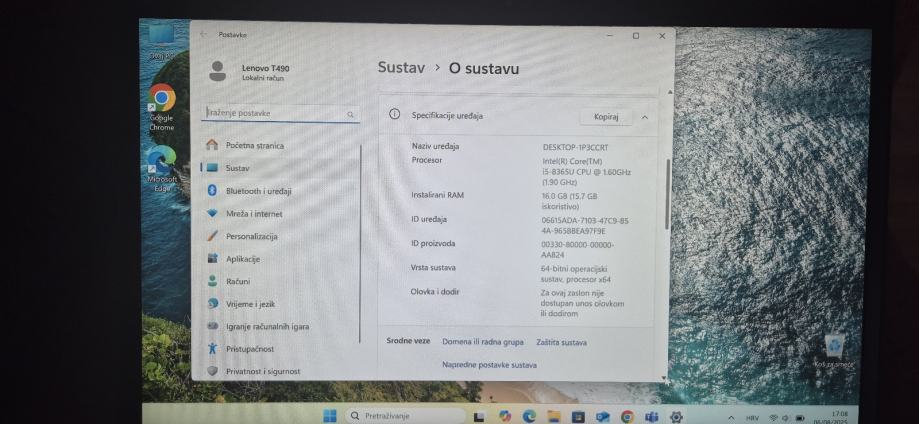Open Outlook from the taskbar
The height and width of the screenshot is (424, 919).
tap(603, 417)
